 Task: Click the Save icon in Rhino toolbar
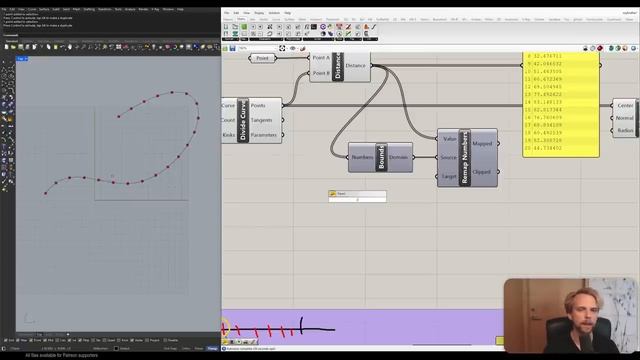coord(20,47)
